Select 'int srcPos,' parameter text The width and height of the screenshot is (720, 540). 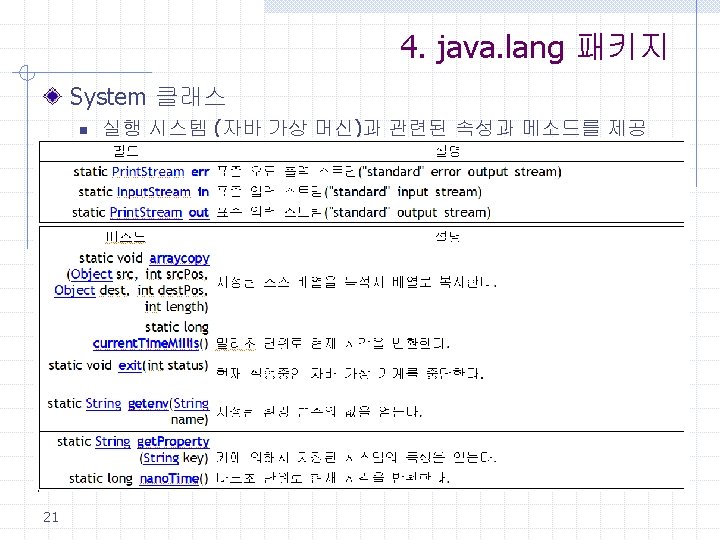point(177,275)
